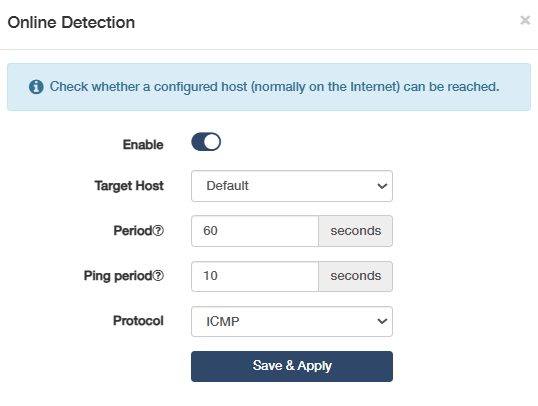Image resolution: width=538 pixels, height=406 pixels.
Task: Toggle the Enable switch off
Action: (x=206, y=142)
